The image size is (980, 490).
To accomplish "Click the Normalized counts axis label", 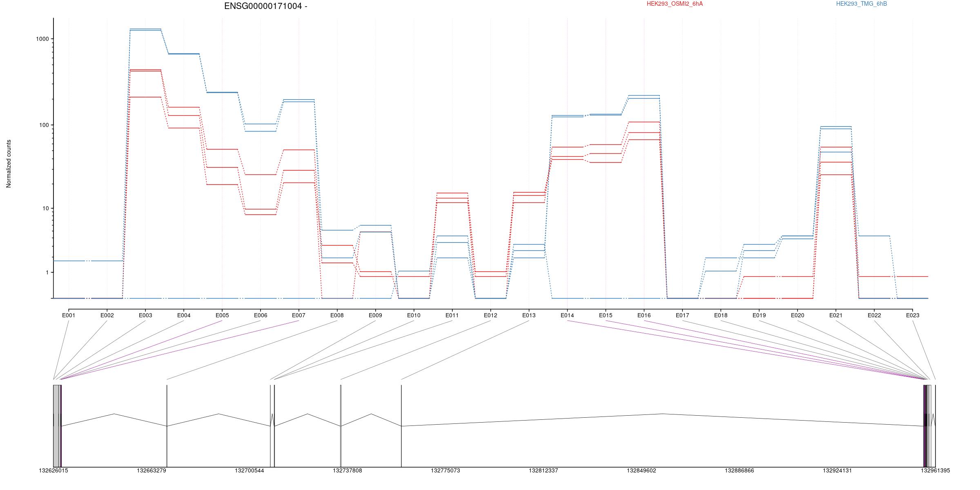I will [x=9, y=164].
